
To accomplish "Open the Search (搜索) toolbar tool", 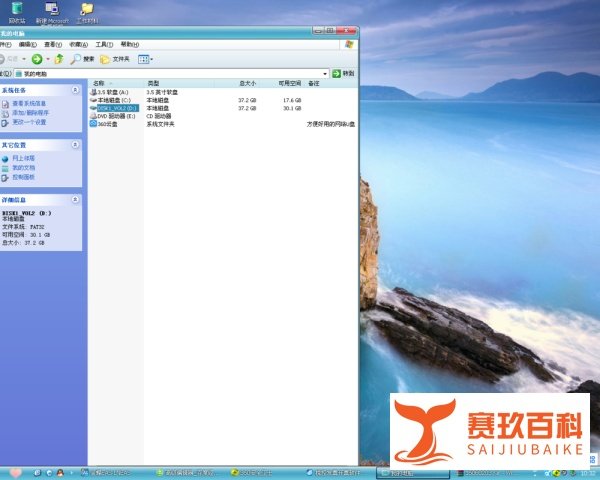I will pos(82,59).
